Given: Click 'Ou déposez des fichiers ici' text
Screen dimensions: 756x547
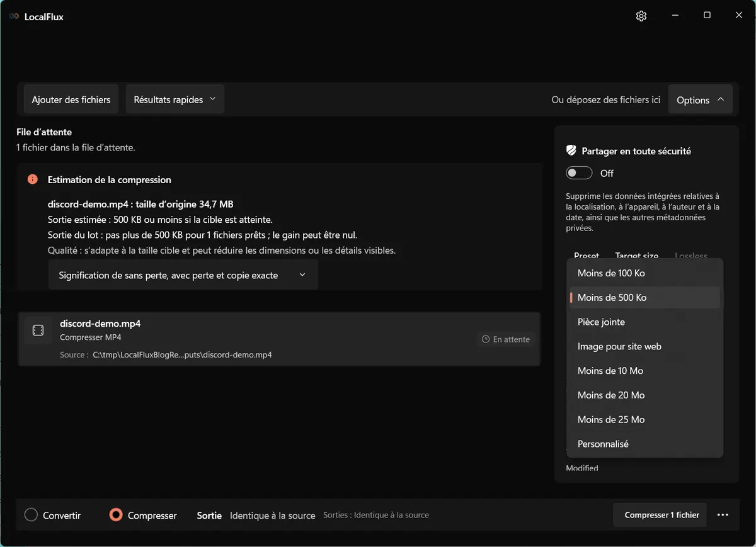Looking at the screenshot, I should tap(605, 99).
